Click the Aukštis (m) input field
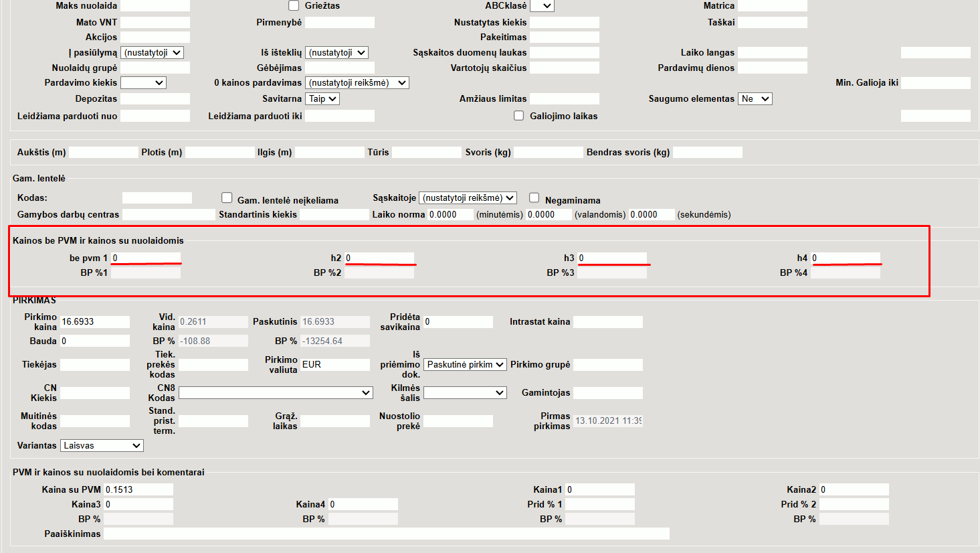The image size is (980, 553). click(x=103, y=153)
